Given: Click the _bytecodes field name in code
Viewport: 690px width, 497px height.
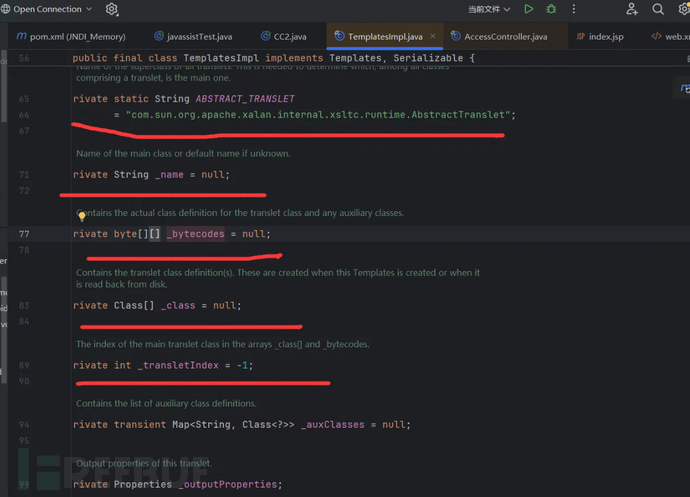Looking at the screenshot, I should coord(196,234).
